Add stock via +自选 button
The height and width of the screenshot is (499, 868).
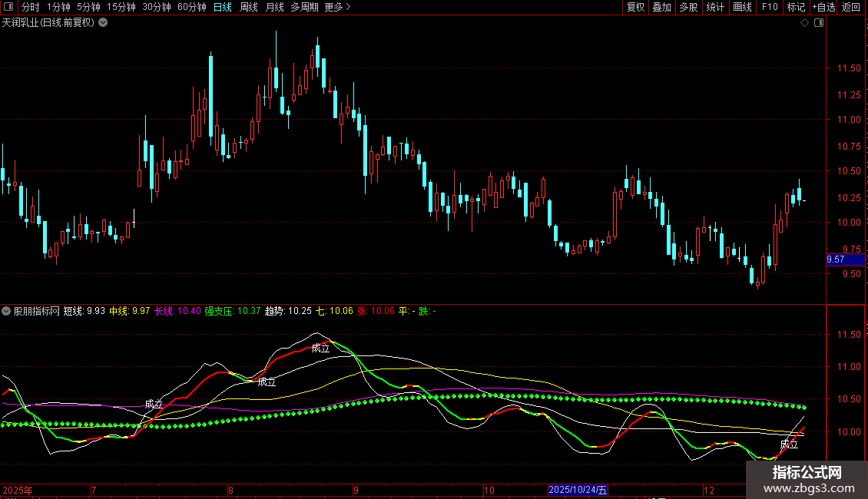click(823, 7)
